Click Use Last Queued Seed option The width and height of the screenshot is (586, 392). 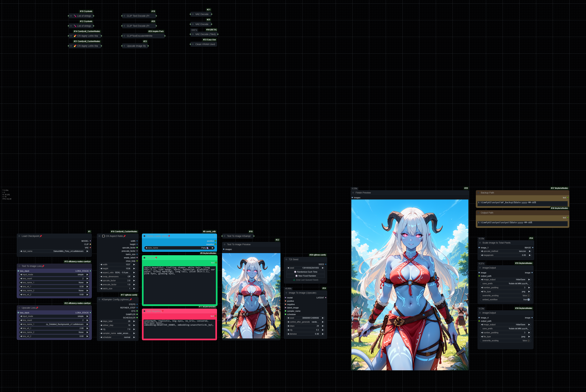306,280
